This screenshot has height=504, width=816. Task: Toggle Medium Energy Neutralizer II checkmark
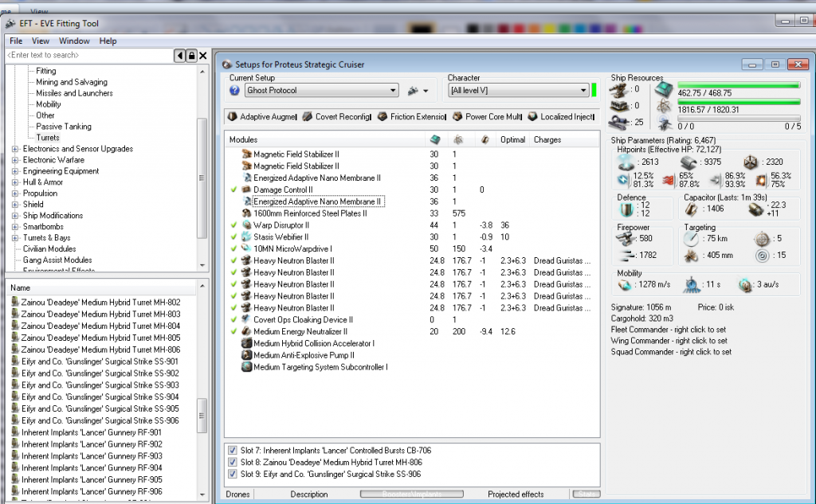(x=233, y=331)
